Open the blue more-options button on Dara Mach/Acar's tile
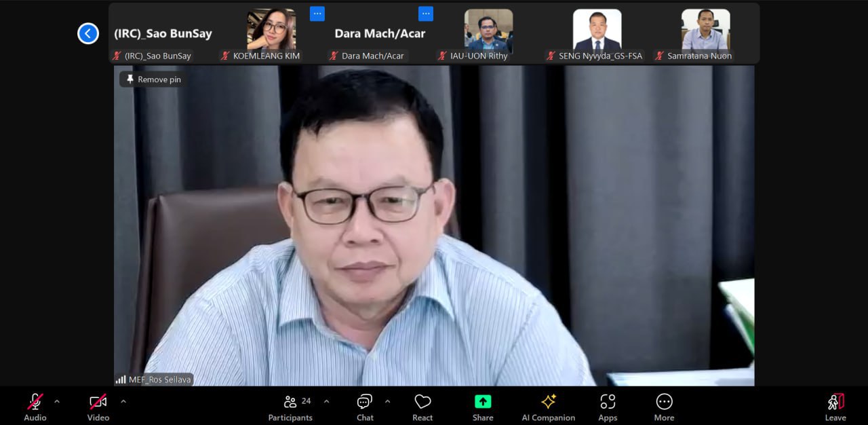 tap(426, 14)
